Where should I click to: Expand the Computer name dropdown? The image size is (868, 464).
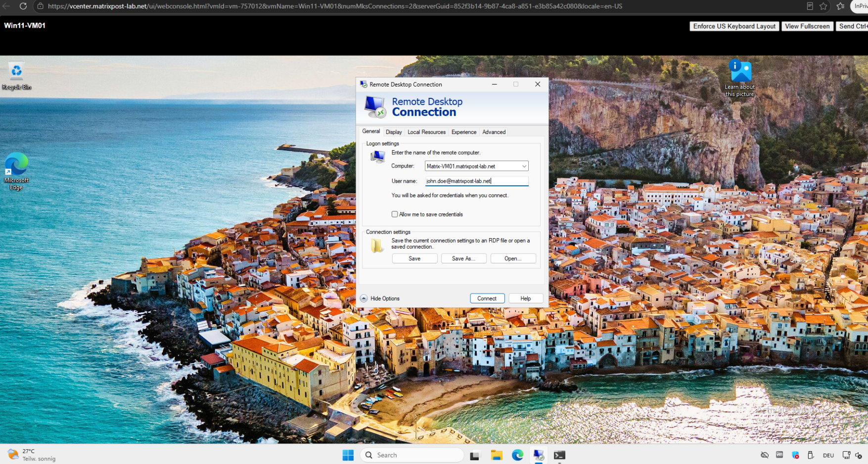point(524,166)
